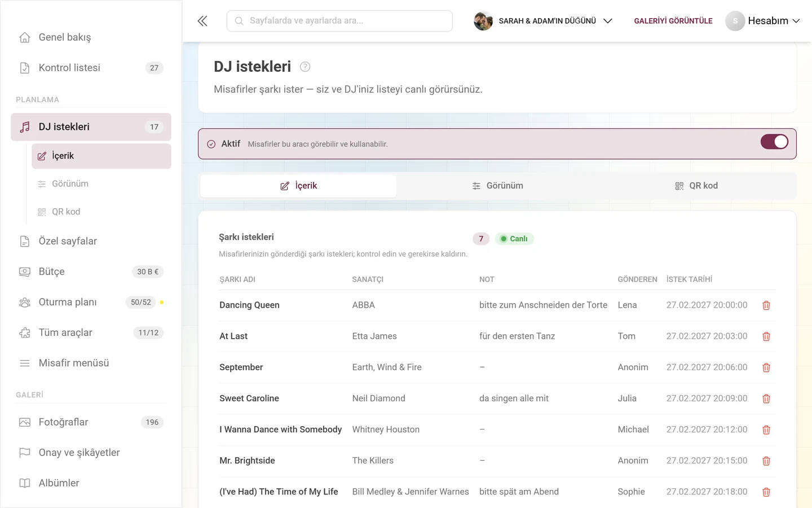
Task: Select İçerik in the sidebar submenu
Action: (x=101, y=156)
